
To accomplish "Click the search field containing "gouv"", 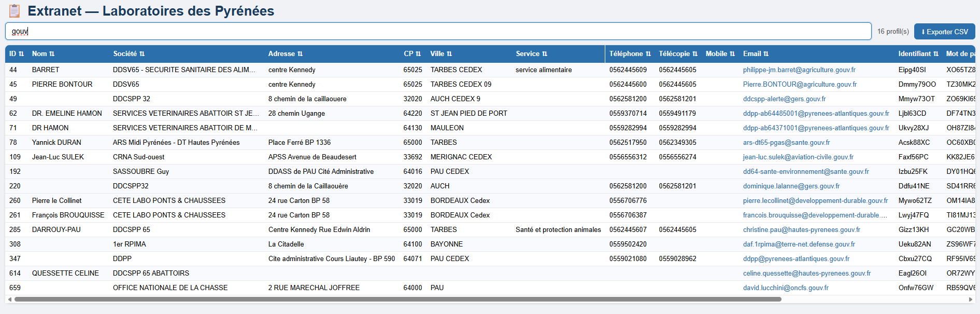I will click(x=438, y=31).
